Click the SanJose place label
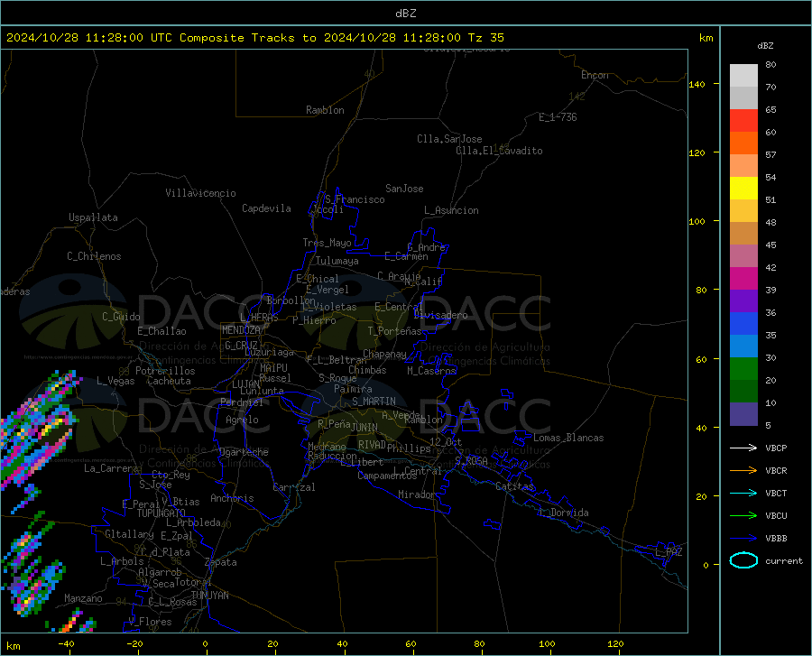 [404, 189]
